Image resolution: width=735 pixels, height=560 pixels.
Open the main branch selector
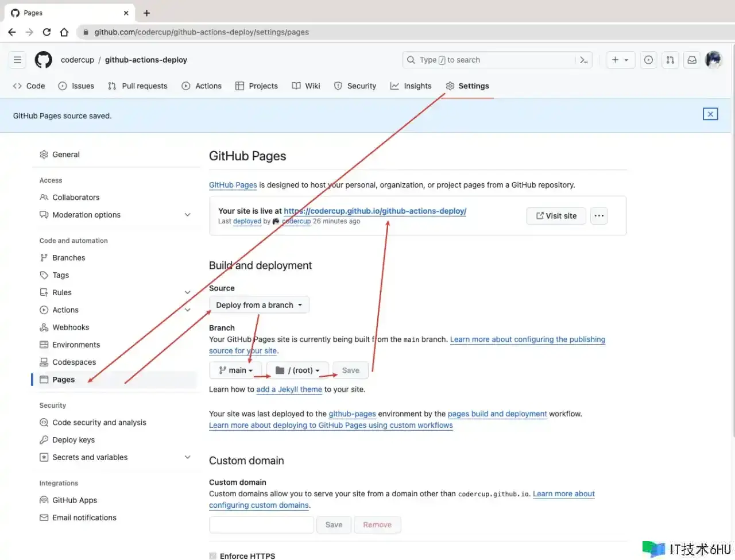235,370
